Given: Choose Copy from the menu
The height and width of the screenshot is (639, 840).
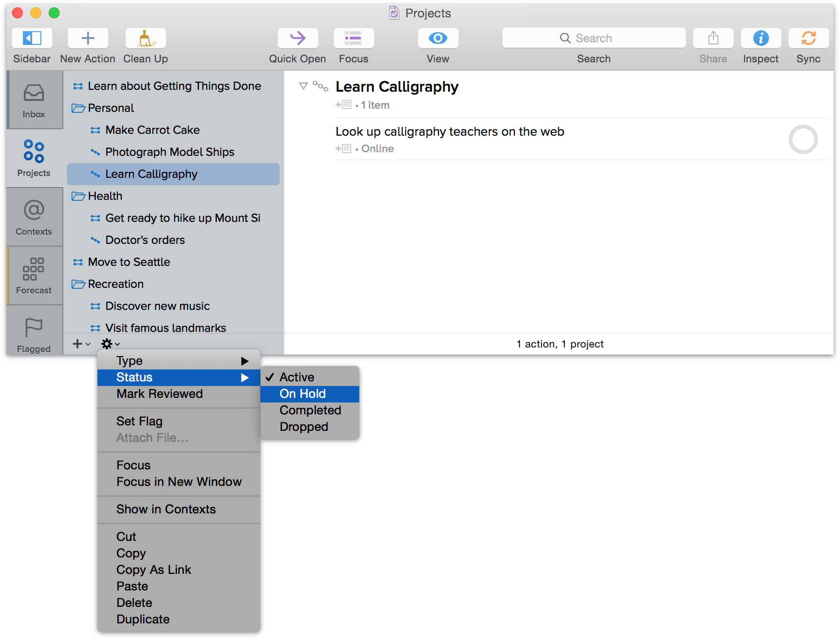Looking at the screenshot, I should (x=179, y=553).
